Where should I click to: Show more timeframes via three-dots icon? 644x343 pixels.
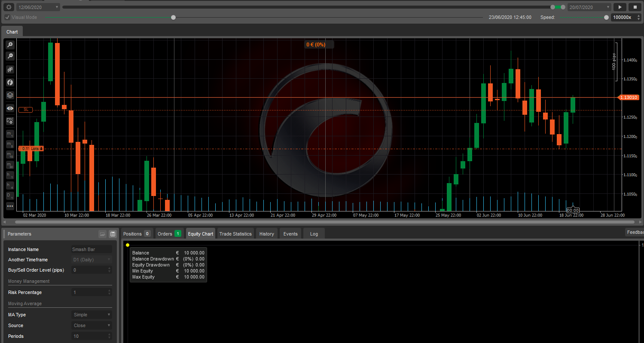click(10, 206)
